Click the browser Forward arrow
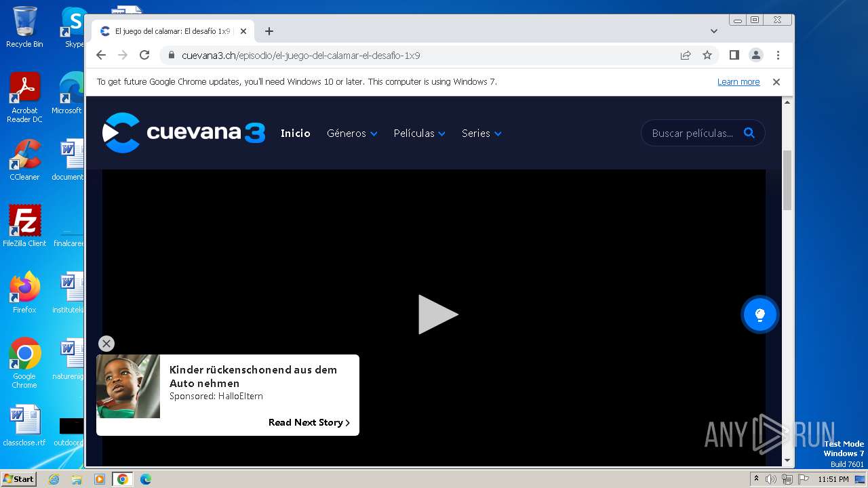Screen dimensions: 868x488 click(123, 55)
